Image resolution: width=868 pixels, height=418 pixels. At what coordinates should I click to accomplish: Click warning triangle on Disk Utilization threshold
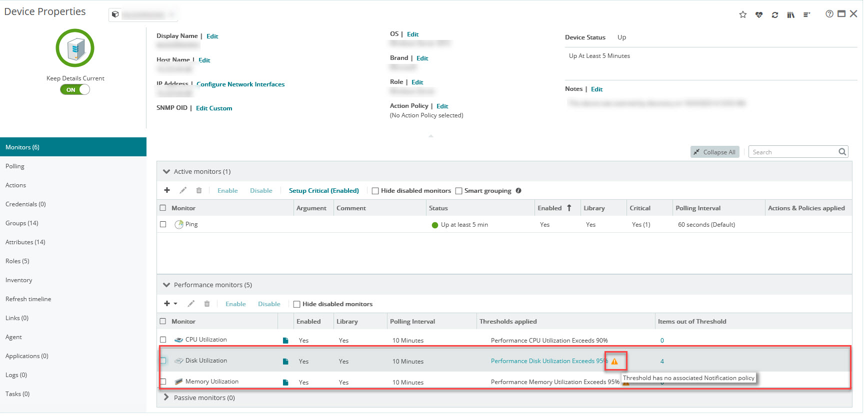614,361
